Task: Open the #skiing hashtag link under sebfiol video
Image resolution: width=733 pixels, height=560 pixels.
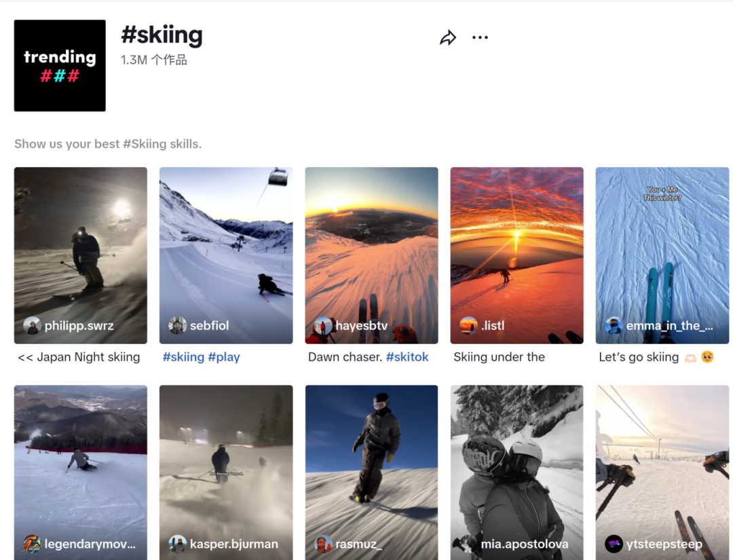Action: click(183, 357)
